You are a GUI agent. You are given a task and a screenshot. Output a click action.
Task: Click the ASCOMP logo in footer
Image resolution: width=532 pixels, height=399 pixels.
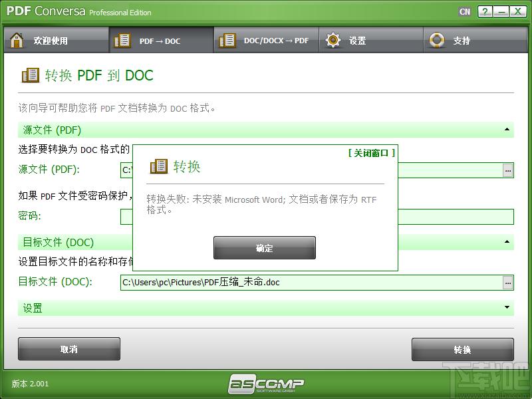[x=266, y=384]
